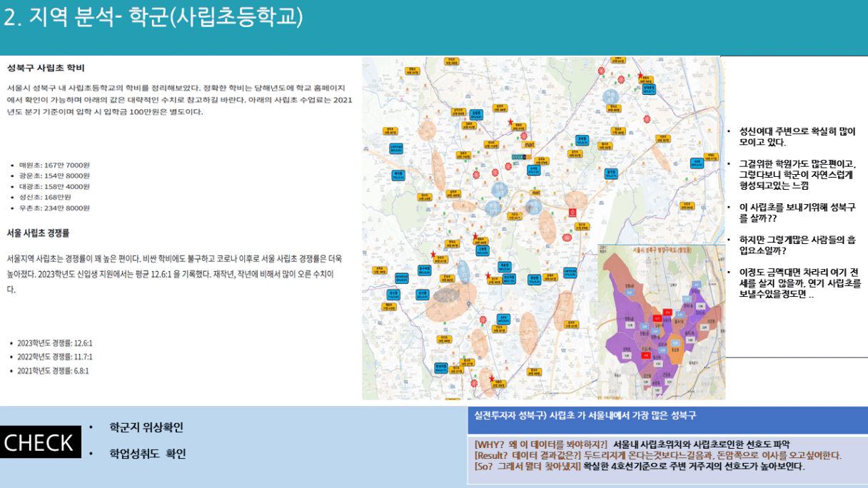Select the 학군지 위상확인 bullet item

tap(146, 427)
